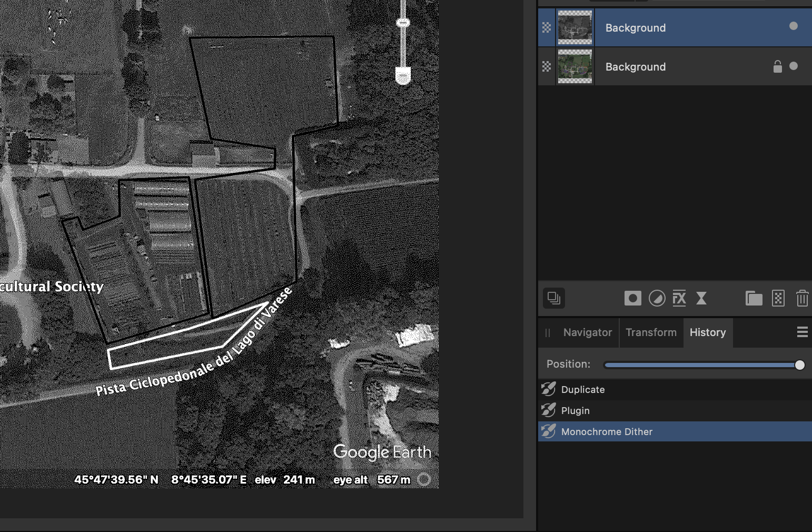Open Layer Effects (fx) icon
812x532 pixels.
[679, 299]
